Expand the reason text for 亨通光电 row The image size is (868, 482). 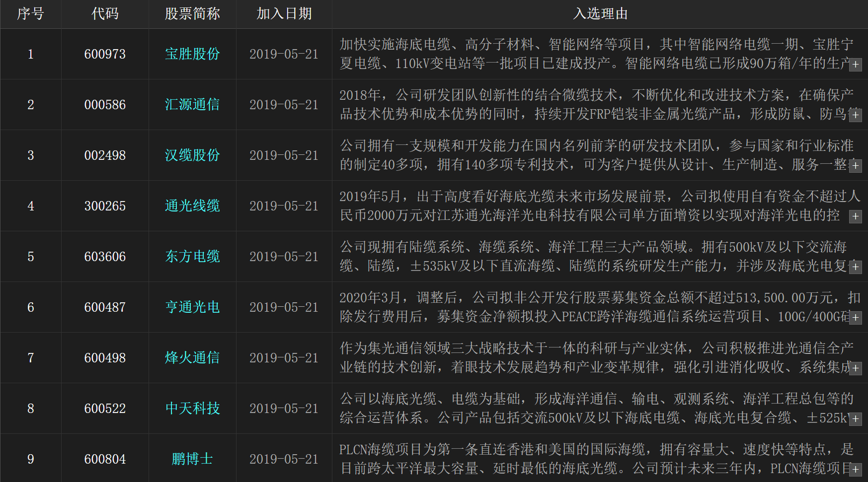click(x=855, y=318)
